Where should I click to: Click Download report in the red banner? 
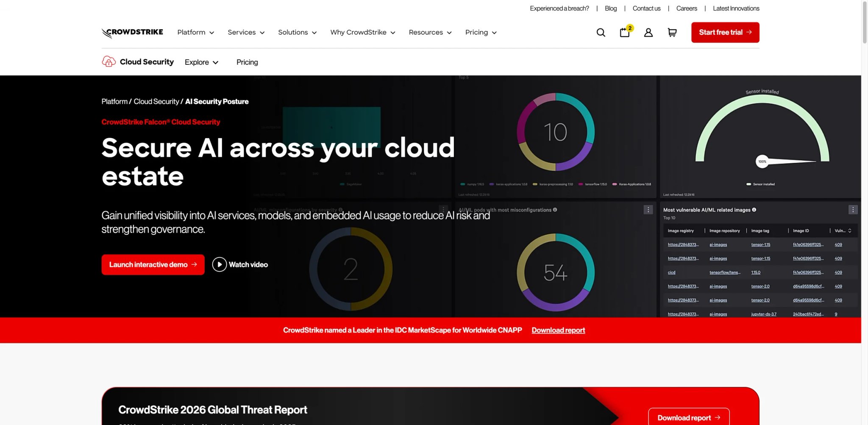pyautogui.click(x=558, y=331)
